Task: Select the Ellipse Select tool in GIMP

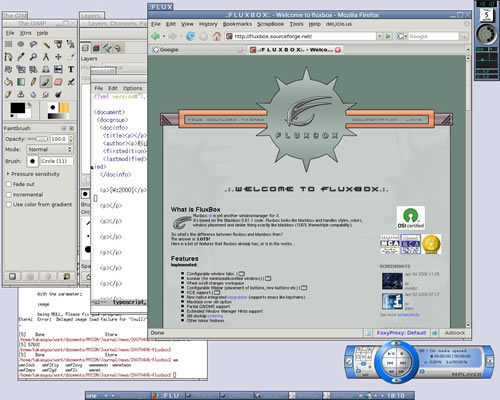Action: coord(21,44)
